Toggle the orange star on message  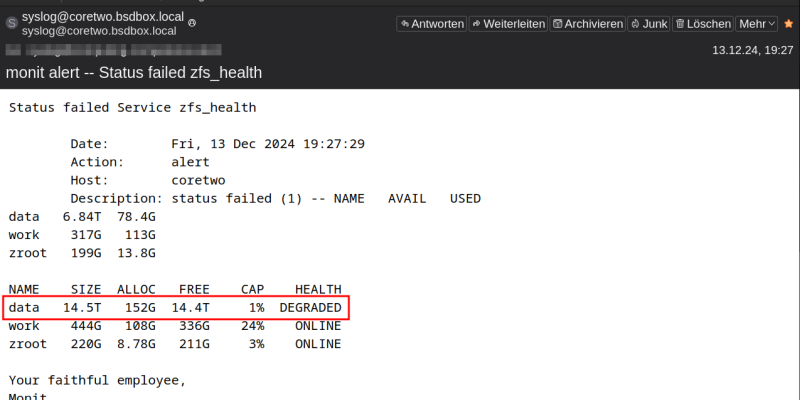tap(789, 23)
